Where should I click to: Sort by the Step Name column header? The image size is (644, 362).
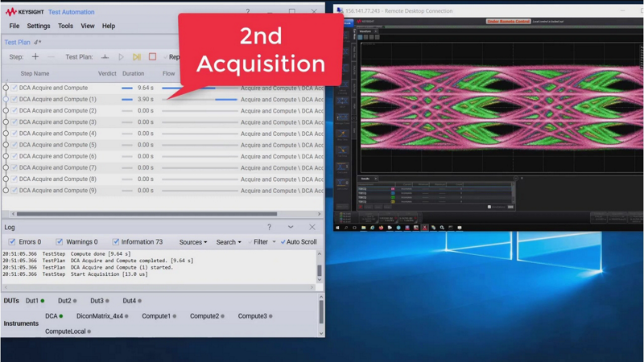tap(35, 73)
